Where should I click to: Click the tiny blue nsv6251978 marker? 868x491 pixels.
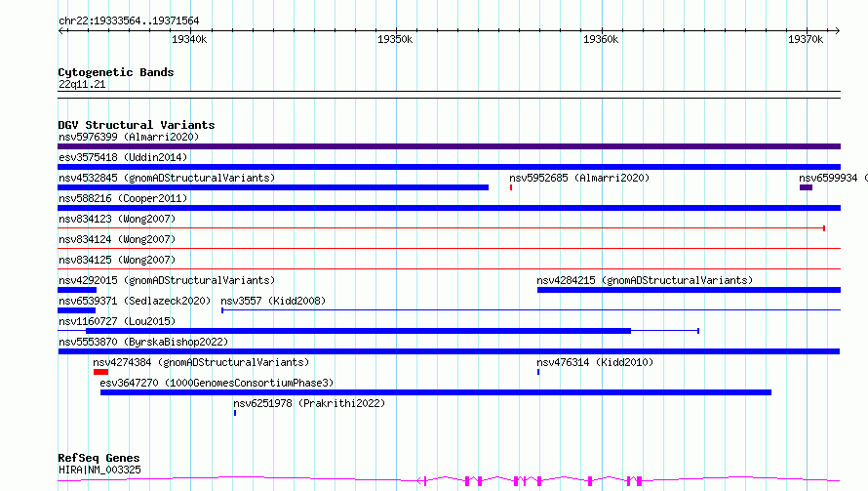click(x=235, y=413)
